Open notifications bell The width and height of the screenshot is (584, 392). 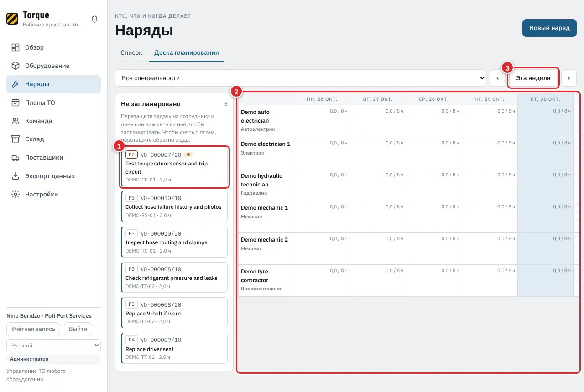pyautogui.click(x=94, y=19)
